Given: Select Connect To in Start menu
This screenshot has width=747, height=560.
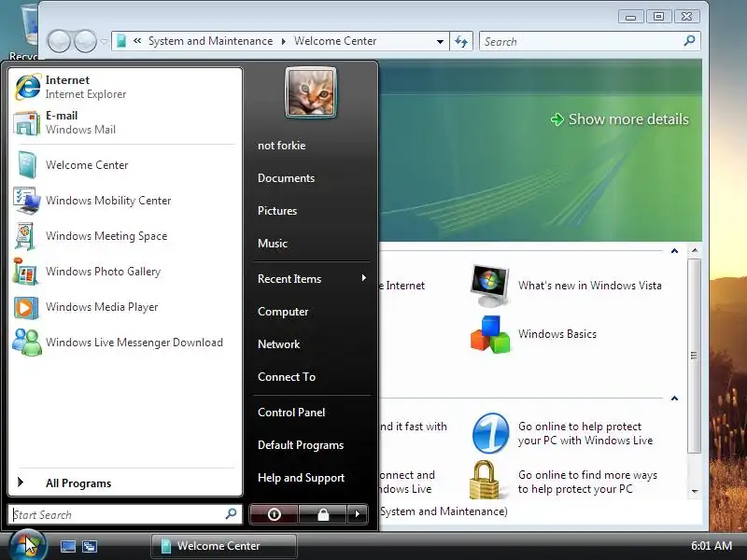Looking at the screenshot, I should (x=287, y=377).
